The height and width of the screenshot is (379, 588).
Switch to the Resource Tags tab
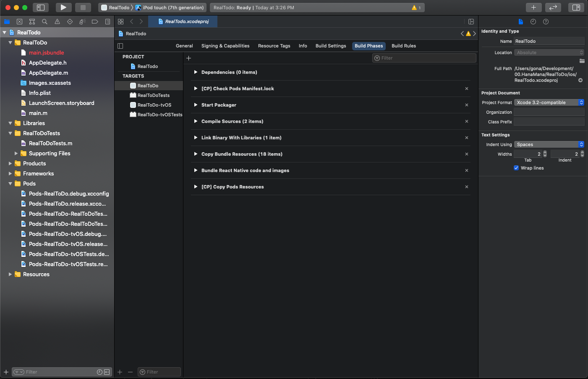point(274,46)
